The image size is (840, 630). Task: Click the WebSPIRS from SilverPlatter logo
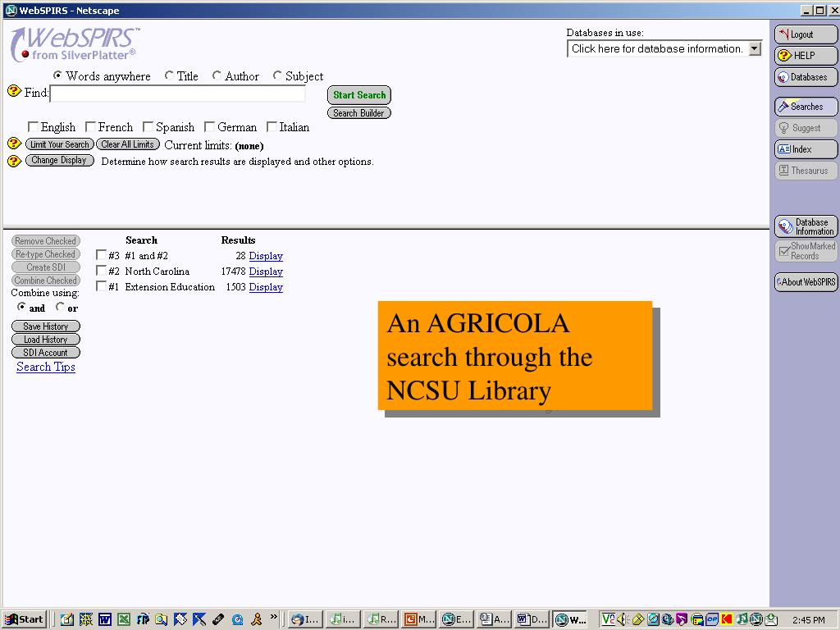pyautogui.click(x=75, y=44)
